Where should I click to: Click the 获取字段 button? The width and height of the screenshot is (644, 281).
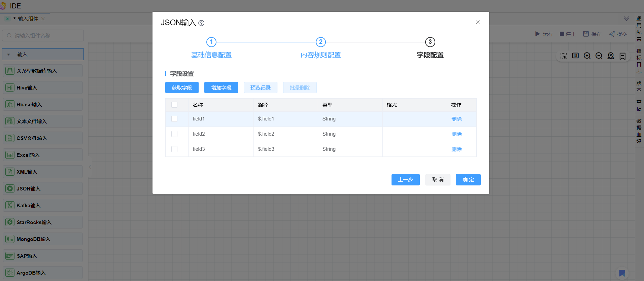[x=182, y=87]
